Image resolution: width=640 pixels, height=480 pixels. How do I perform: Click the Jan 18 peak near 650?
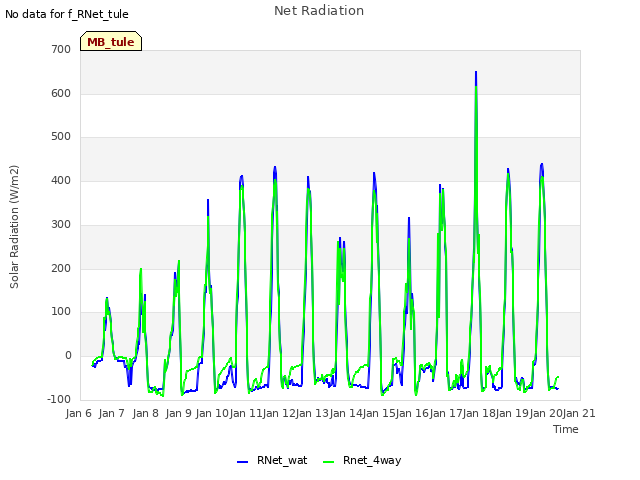(476, 73)
